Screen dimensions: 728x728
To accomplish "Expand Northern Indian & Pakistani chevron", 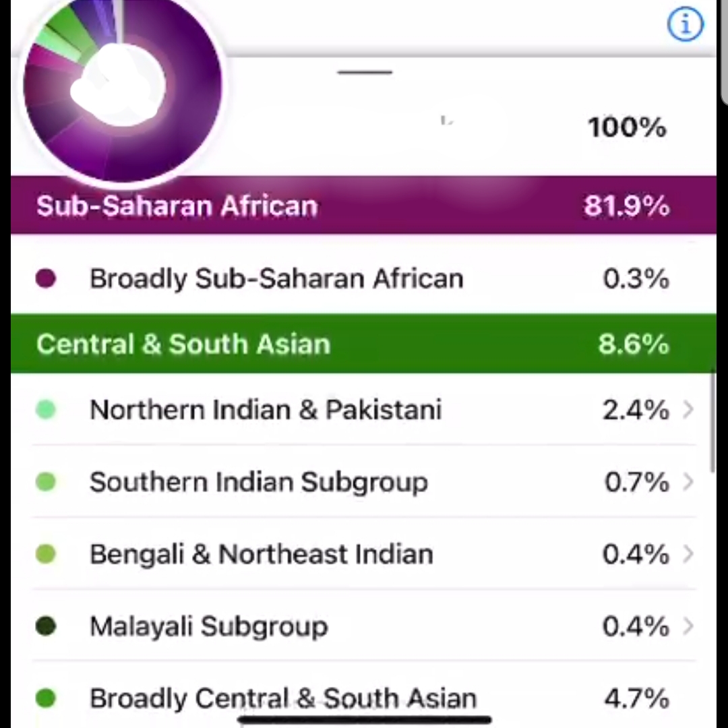I will [x=688, y=410].
